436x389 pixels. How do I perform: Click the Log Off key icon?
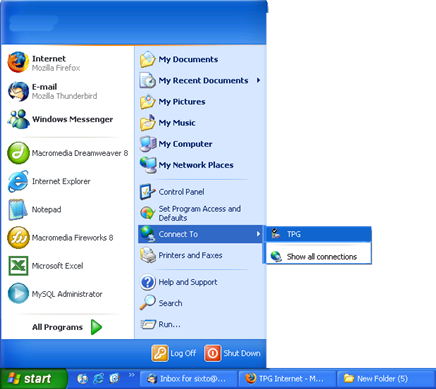coord(160,353)
